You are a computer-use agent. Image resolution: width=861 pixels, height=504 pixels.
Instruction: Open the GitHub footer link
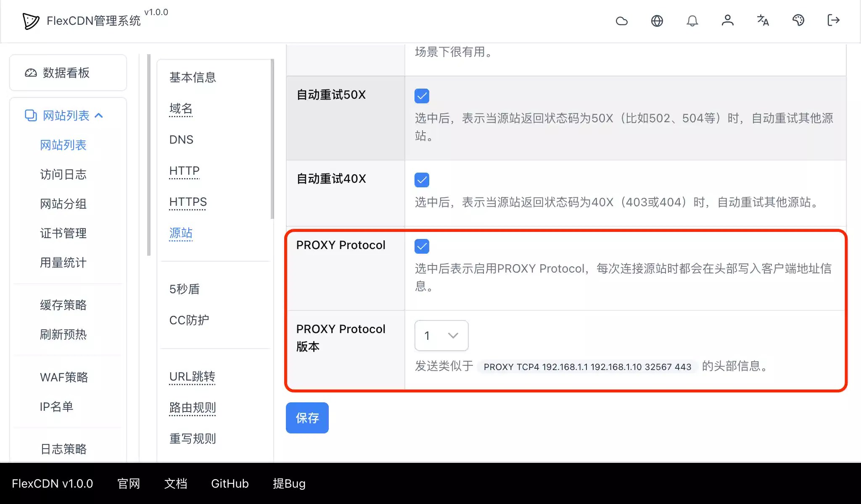pyautogui.click(x=230, y=484)
